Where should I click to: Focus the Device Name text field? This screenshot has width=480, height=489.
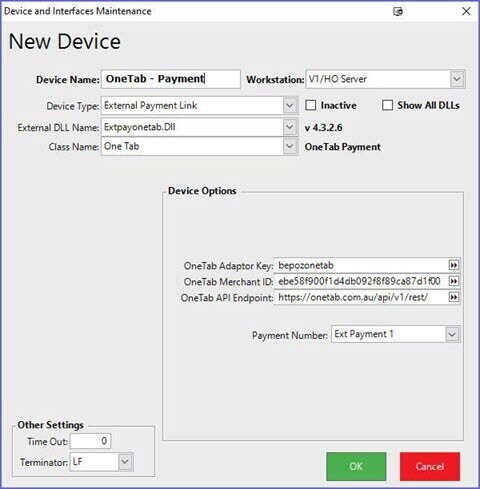coord(171,79)
